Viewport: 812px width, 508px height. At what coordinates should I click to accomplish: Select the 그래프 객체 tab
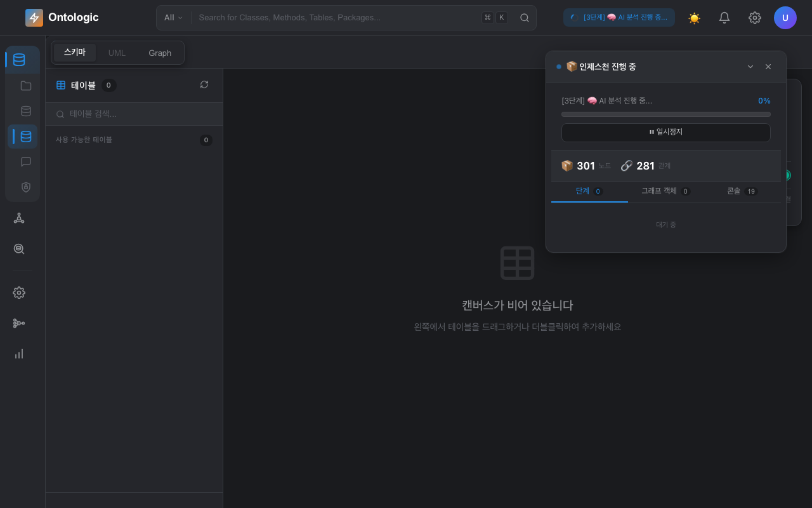[665, 191]
